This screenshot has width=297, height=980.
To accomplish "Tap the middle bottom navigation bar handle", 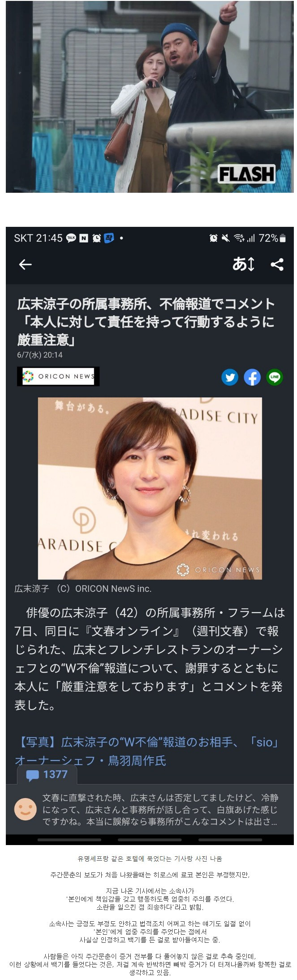I will [150, 840].
